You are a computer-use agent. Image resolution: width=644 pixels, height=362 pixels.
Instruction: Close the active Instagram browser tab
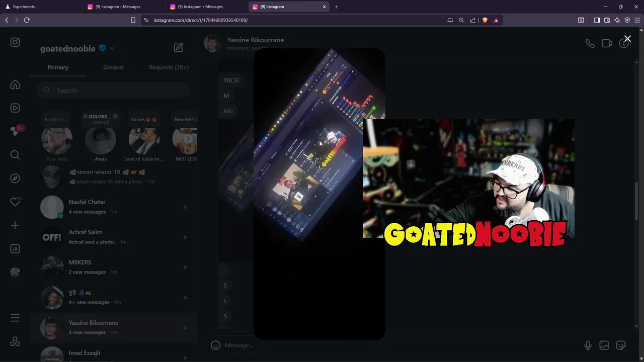tap(324, 7)
